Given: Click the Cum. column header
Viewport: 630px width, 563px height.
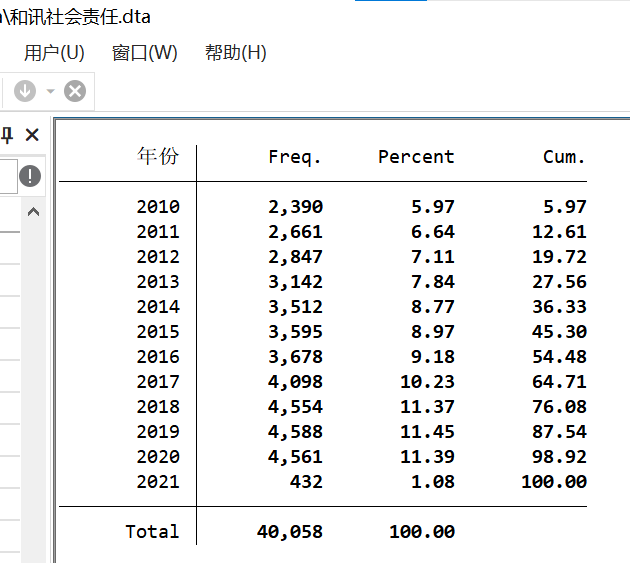Looking at the screenshot, I should pos(564,157).
